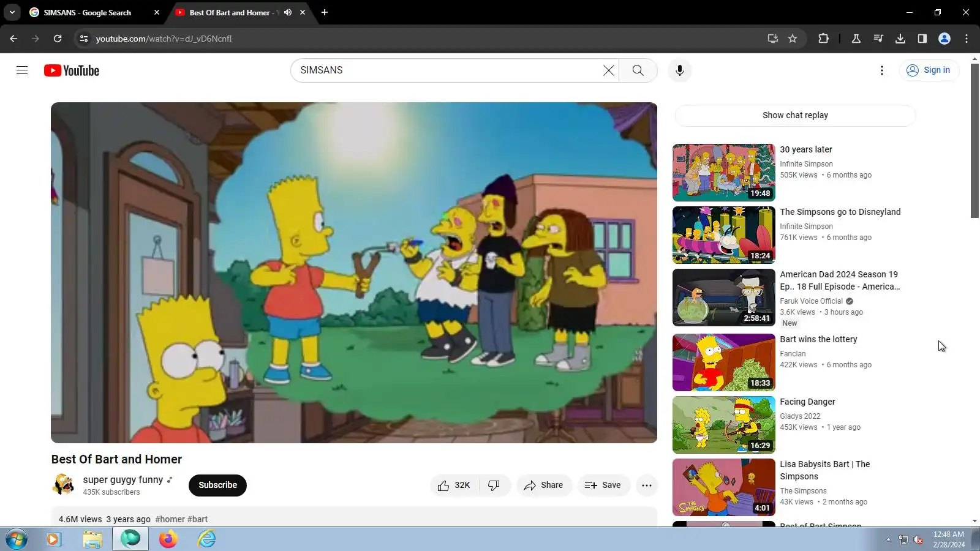
Task: Open American Dad 2024 video thumbnail
Action: coord(724,298)
